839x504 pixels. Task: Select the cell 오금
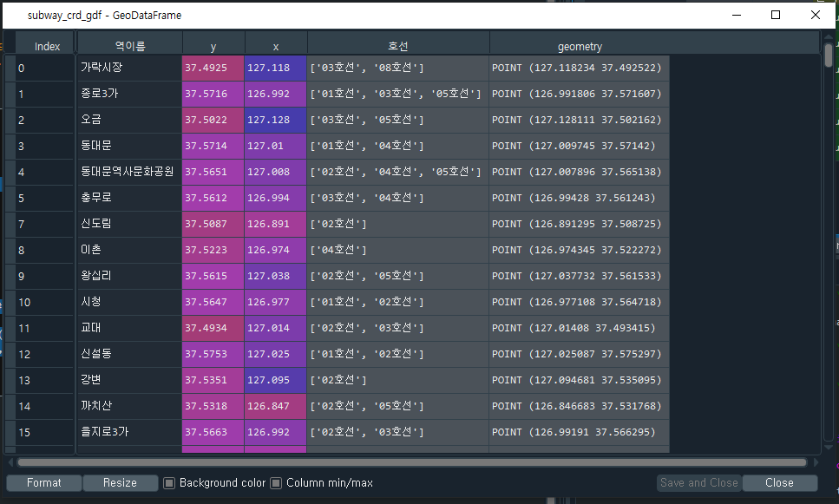[129, 120]
